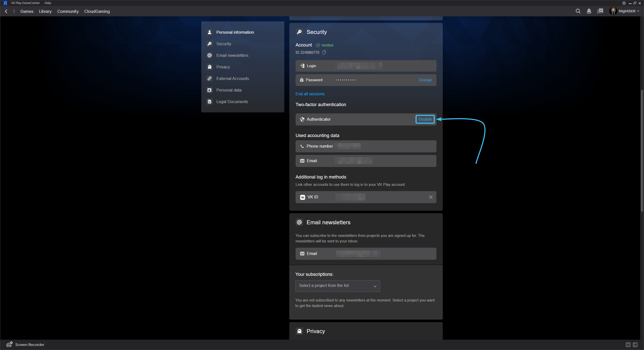644x350 pixels.
Task: Navigate back with left arrow
Action: 6,11
